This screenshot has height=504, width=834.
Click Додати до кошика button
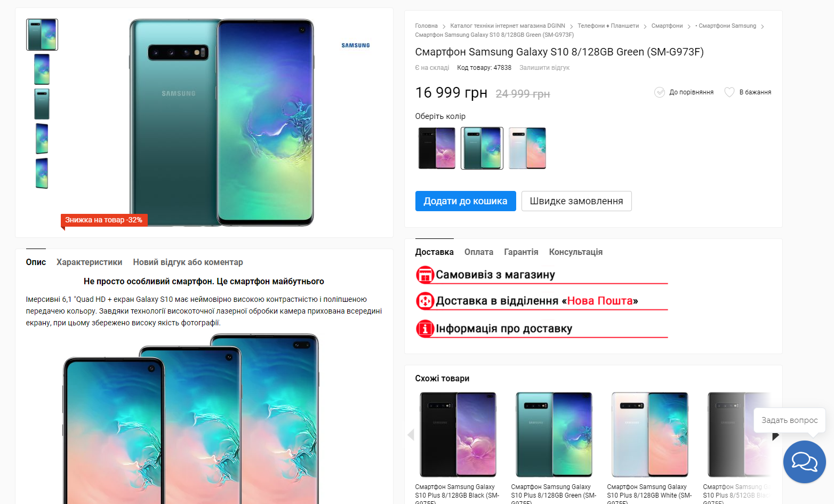pyautogui.click(x=466, y=201)
